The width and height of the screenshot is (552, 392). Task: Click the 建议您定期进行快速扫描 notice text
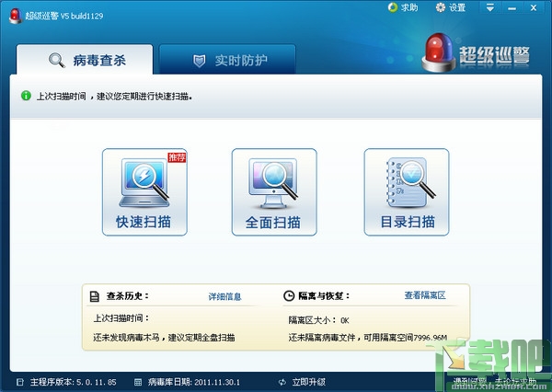pyautogui.click(x=144, y=96)
